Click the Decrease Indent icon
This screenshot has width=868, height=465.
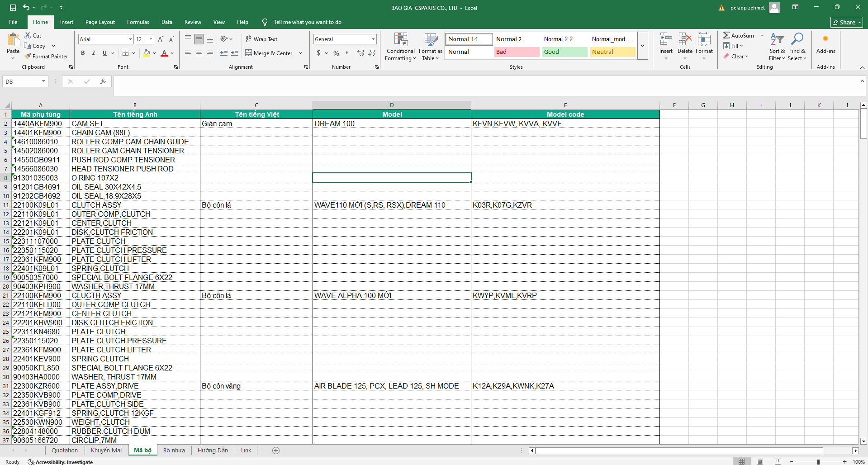click(x=223, y=53)
